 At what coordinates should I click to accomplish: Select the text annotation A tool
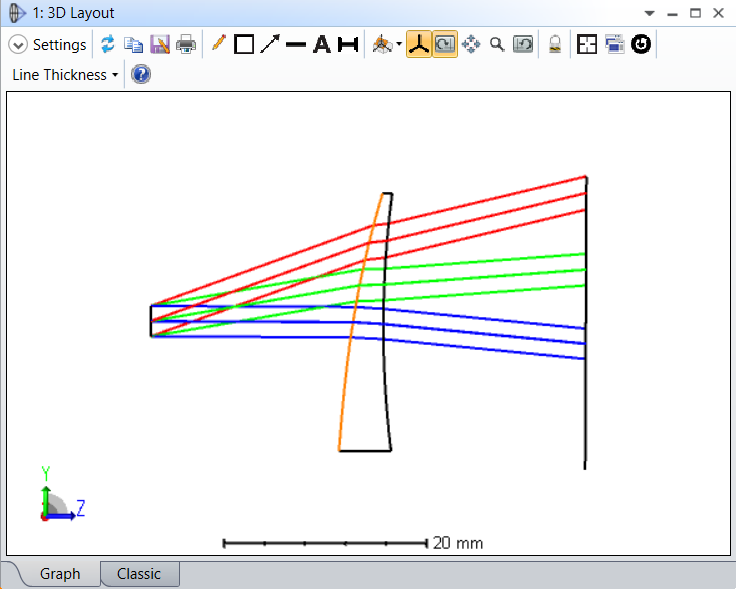tap(322, 44)
